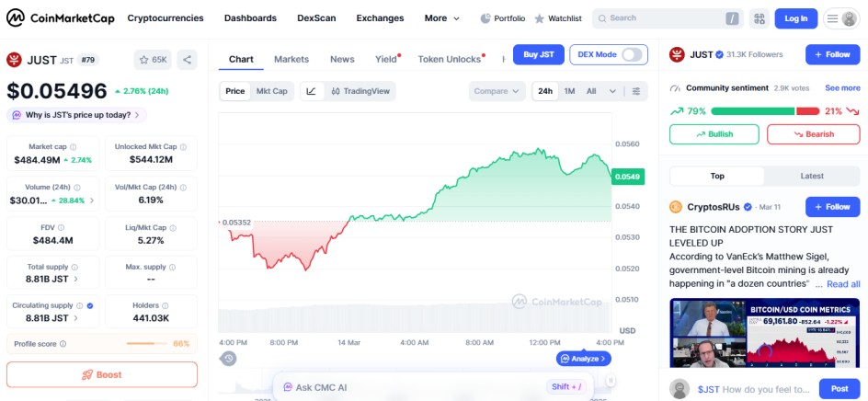The height and width of the screenshot is (401, 868).
Task: Click Read all on CryptosRUs post
Action: click(x=844, y=284)
